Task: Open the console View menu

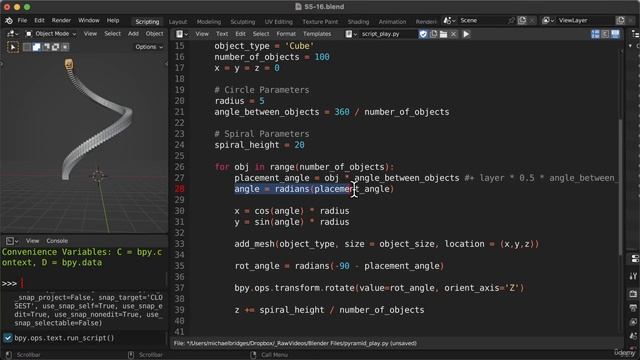Action: (x=32, y=241)
